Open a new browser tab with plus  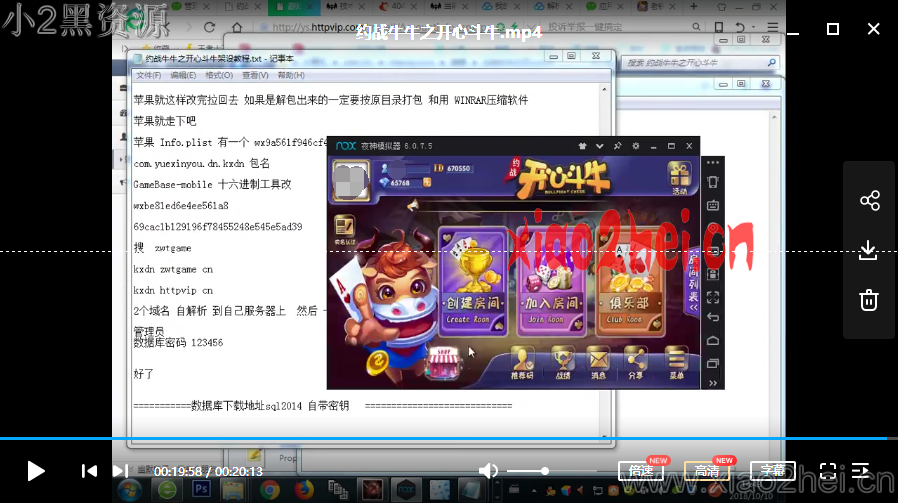694,6
